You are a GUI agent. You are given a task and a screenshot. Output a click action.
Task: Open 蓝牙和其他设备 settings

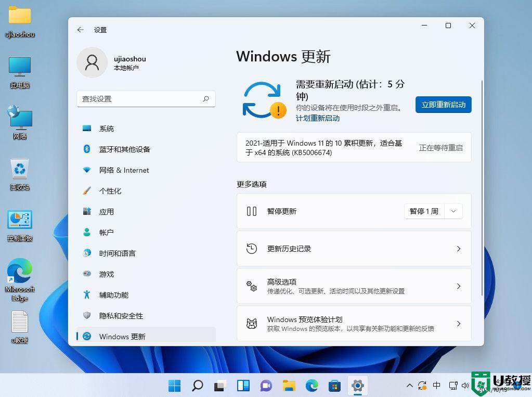146,149
